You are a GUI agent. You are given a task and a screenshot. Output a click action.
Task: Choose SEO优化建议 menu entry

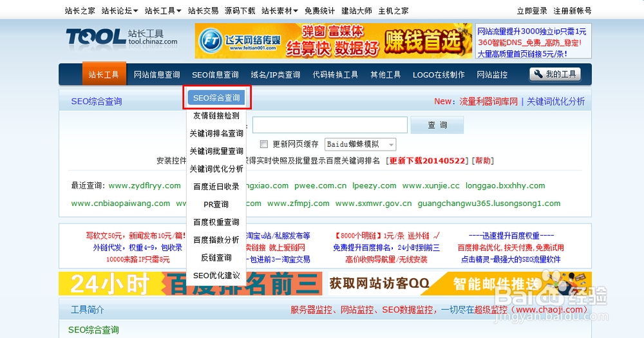(216, 276)
